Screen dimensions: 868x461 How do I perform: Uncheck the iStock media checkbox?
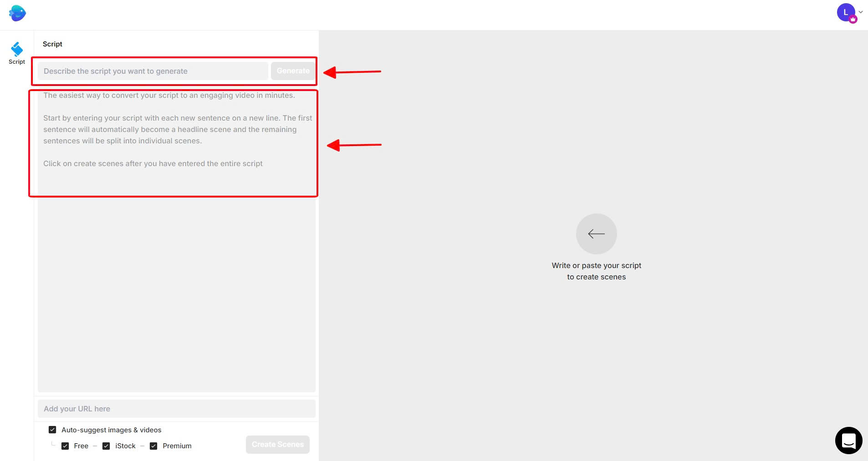pos(106,446)
